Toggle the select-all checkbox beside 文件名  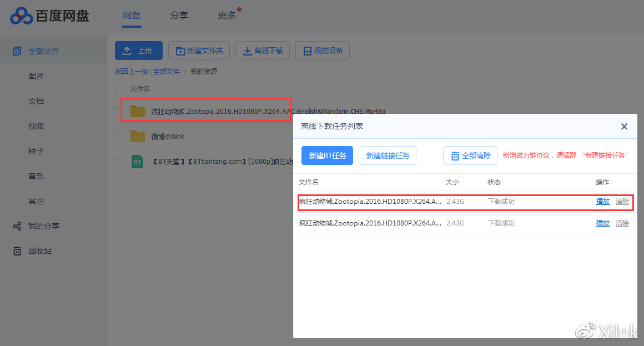tap(119, 89)
